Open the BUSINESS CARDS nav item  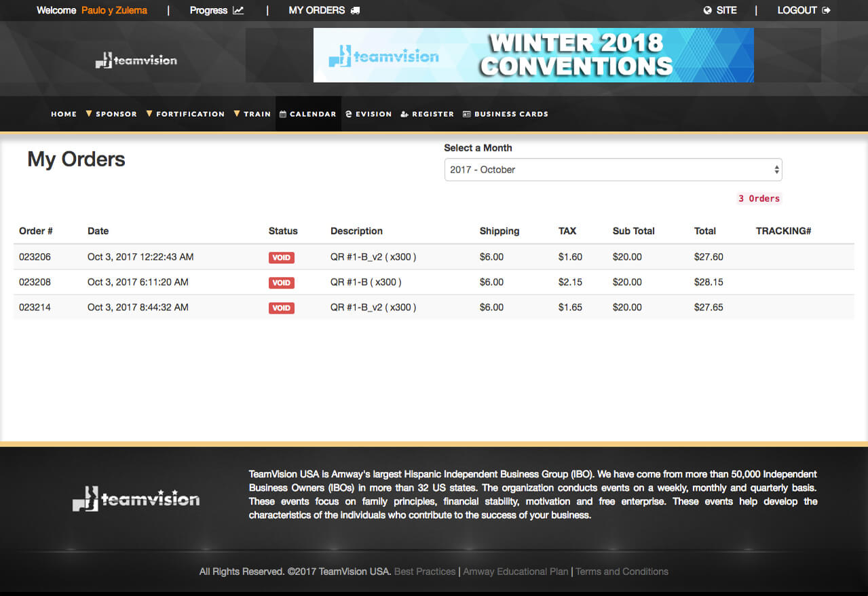pyautogui.click(x=506, y=114)
